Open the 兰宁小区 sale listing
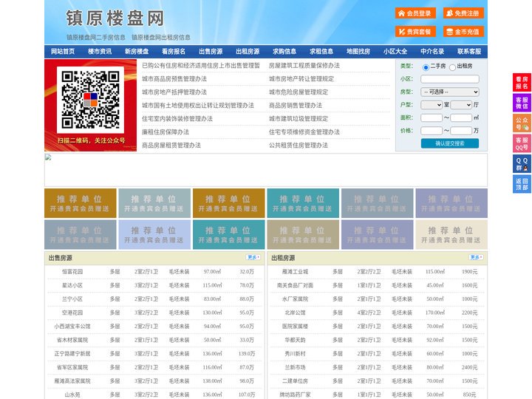Viewport: 532px width, 399px height. click(x=72, y=299)
